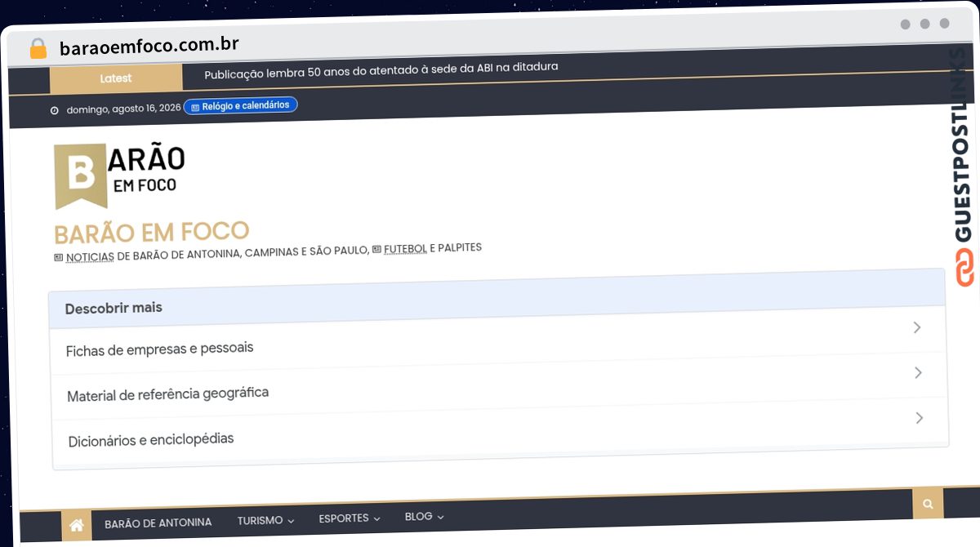Click the Latest ticker label
This screenshot has height=547, width=980.
(116, 78)
